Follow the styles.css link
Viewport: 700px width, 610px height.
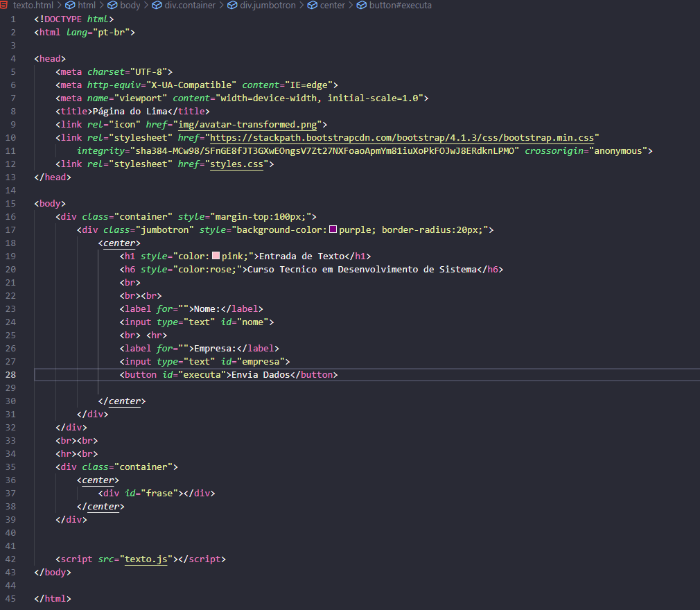pyautogui.click(x=236, y=164)
